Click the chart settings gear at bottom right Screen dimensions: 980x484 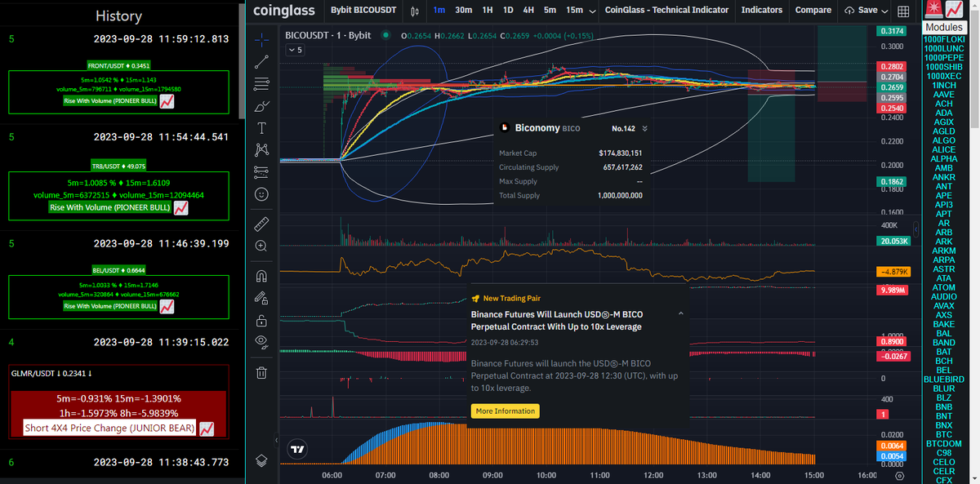click(899, 475)
